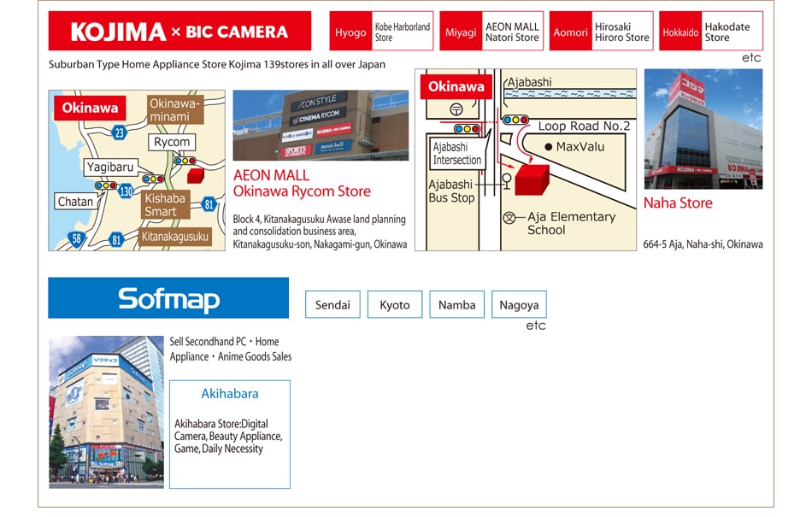Click the Sendai store button
The height and width of the screenshot is (517, 812).
tap(332, 305)
